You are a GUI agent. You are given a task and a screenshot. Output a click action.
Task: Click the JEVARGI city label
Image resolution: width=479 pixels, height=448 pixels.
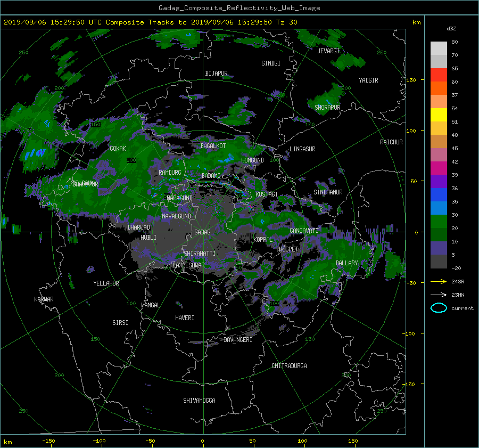click(x=328, y=51)
